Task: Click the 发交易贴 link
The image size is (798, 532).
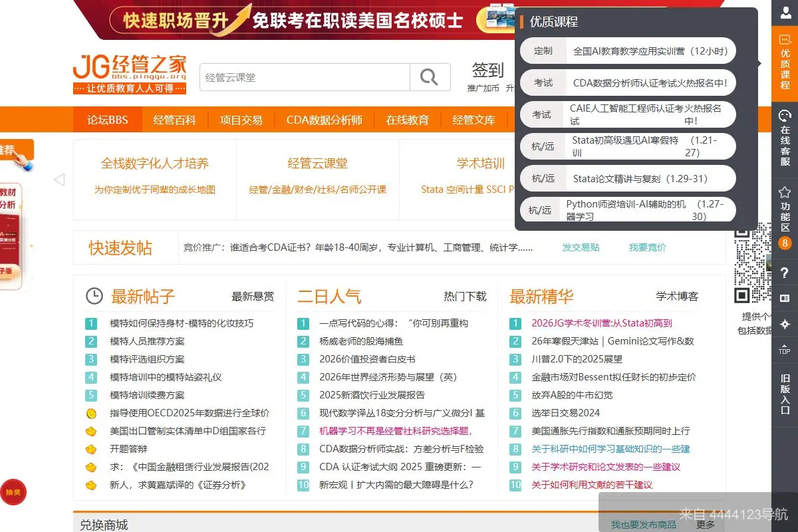Action: [581, 247]
